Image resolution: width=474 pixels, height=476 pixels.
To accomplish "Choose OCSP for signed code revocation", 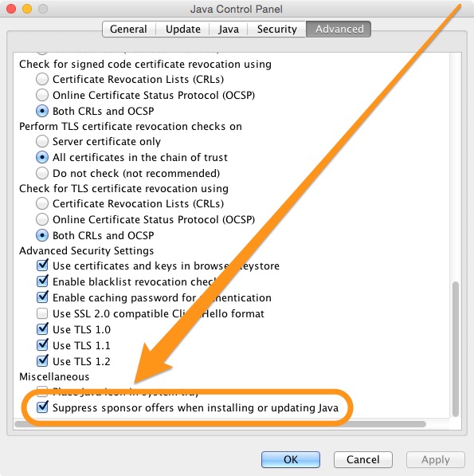I will click(42, 95).
